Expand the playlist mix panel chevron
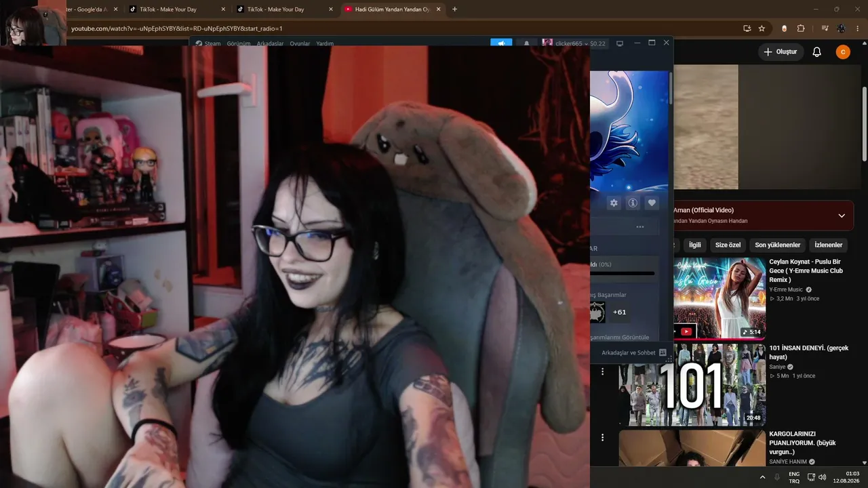Image resolution: width=868 pixels, height=488 pixels. pyautogui.click(x=842, y=216)
